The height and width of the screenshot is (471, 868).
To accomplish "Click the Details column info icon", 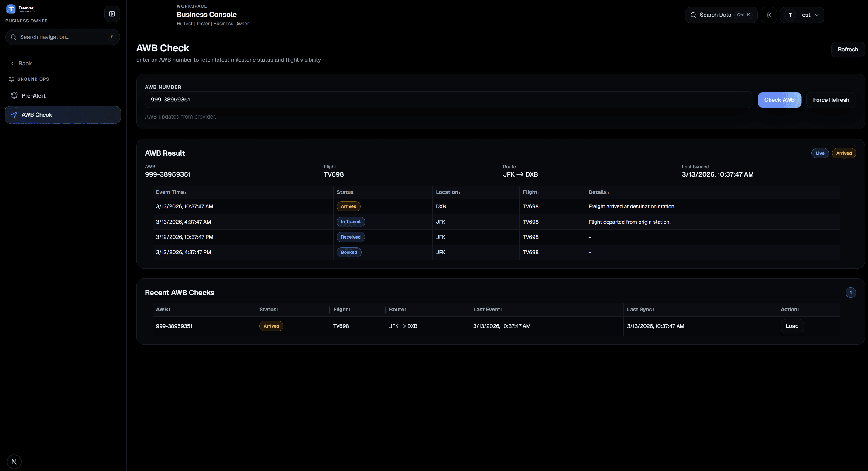I will point(608,193).
